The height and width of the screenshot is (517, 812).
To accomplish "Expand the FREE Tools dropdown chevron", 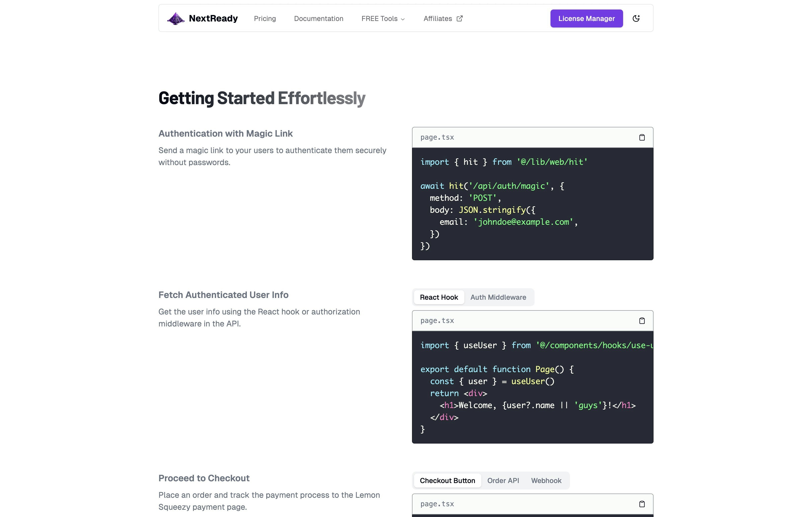I will [x=403, y=19].
